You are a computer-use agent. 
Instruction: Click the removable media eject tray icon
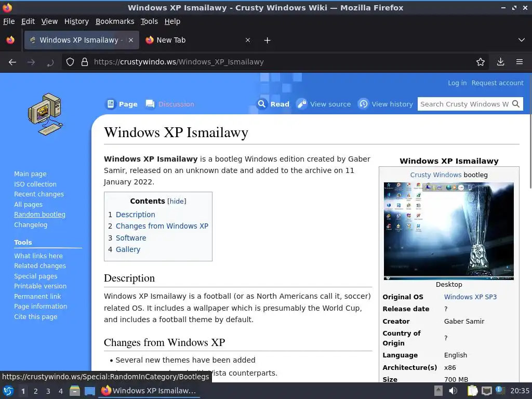click(438, 391)
